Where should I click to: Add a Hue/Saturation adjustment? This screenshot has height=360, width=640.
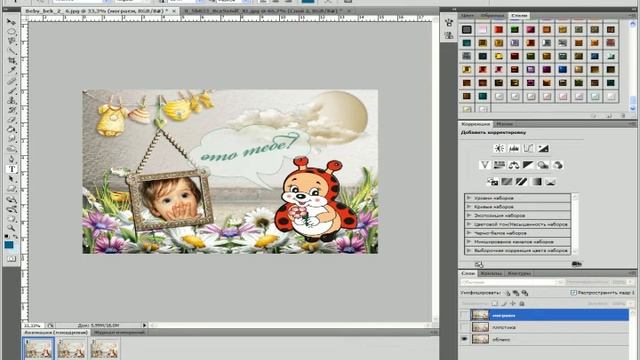pos(499,165)
